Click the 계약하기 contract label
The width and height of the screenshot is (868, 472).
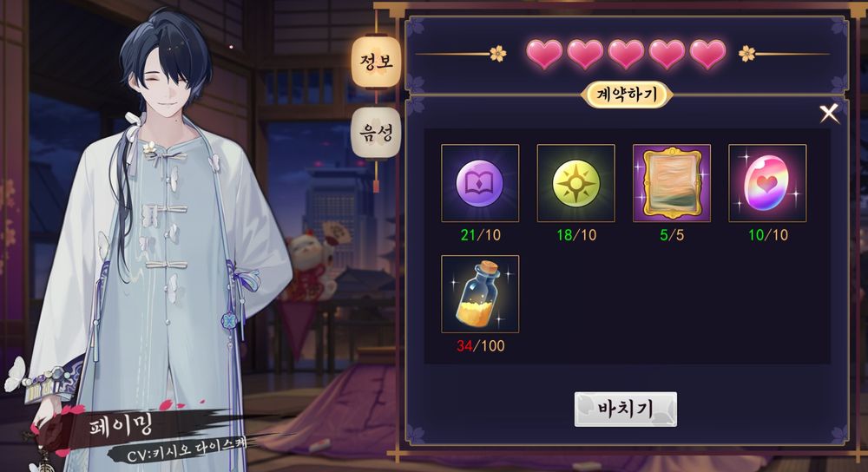click(x=627, y=95)
